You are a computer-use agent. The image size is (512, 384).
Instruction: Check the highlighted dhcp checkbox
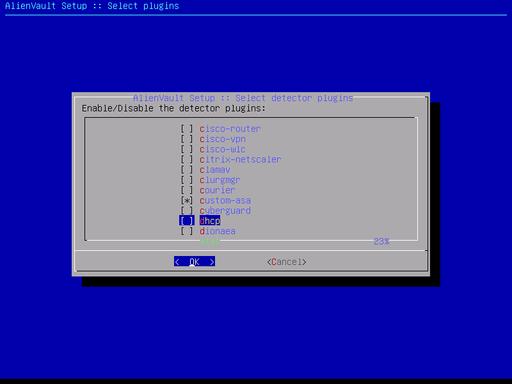(x=187, y=221)
